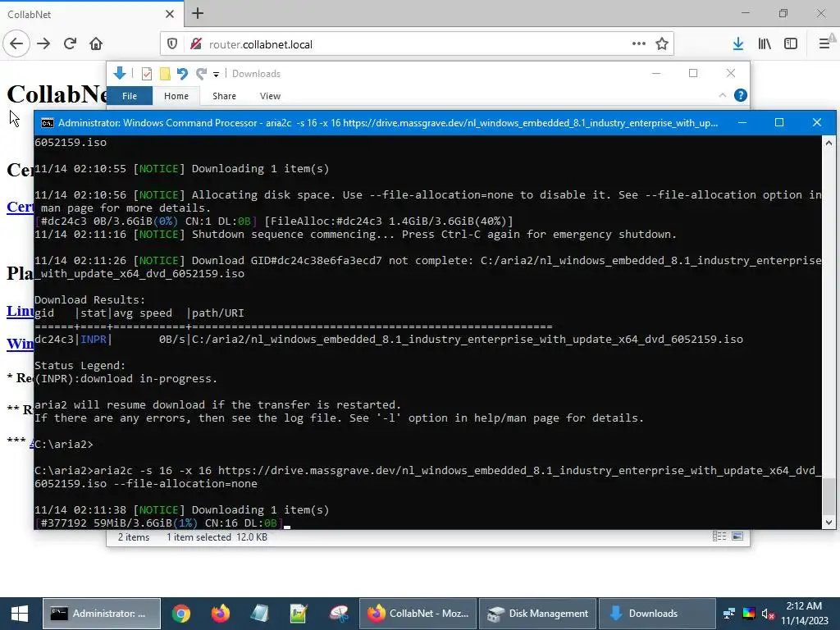Click Properties quick access icon in Downloads
840x630 pixels.
coord(146,74)
